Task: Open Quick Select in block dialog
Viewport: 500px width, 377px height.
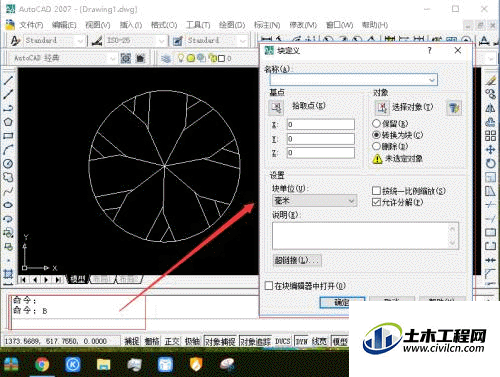Action: pyautogui.click(x=454, y=107)
